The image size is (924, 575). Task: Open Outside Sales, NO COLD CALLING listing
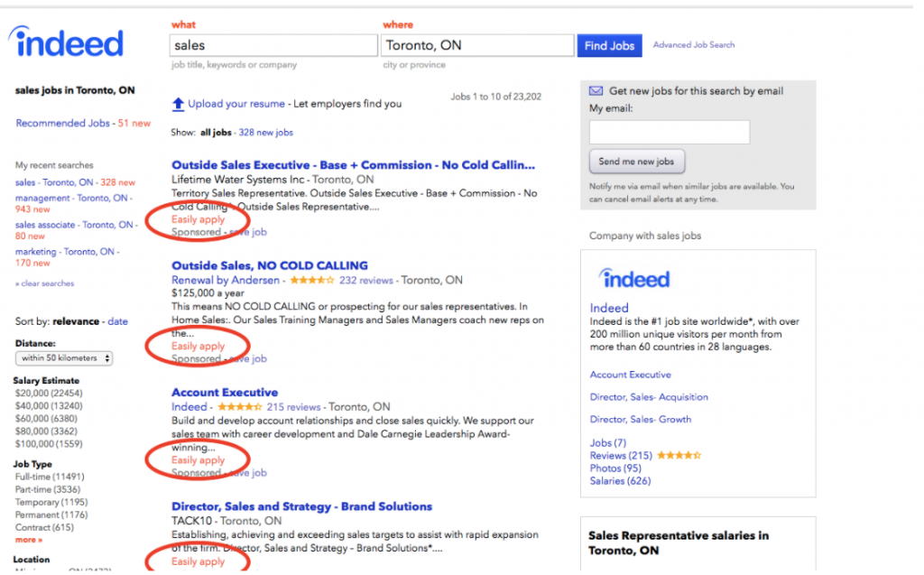click(270, 265)
